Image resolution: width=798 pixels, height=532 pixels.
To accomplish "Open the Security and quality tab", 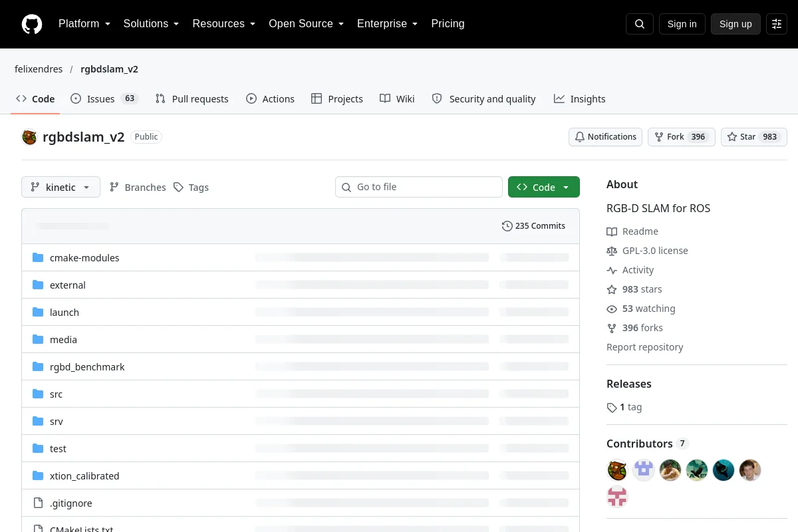I will click(483, 99).
